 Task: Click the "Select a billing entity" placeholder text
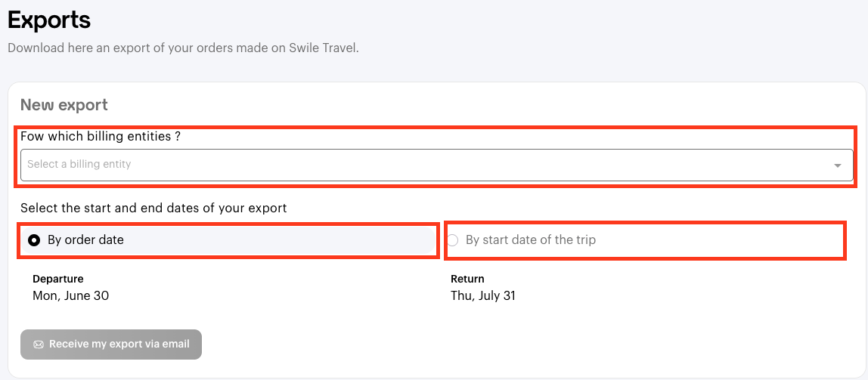79,165
